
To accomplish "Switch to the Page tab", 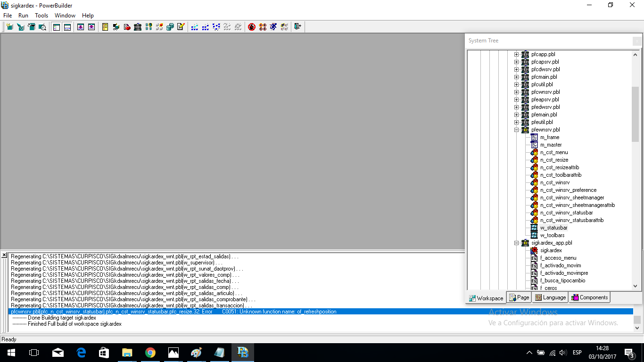I will click(519, 297).
